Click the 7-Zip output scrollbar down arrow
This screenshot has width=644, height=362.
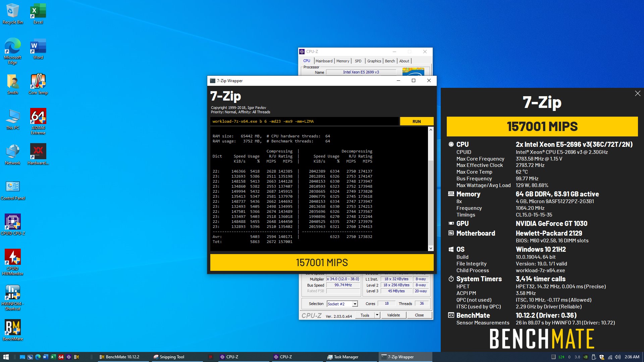[431, 248]
